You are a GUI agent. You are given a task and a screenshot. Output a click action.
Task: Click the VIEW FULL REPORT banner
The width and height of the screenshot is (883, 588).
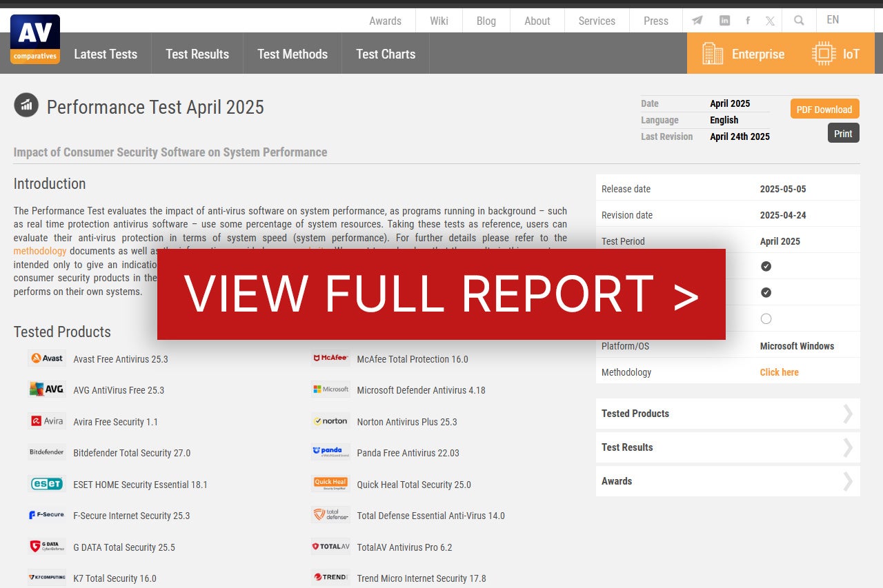pos(441,294)
